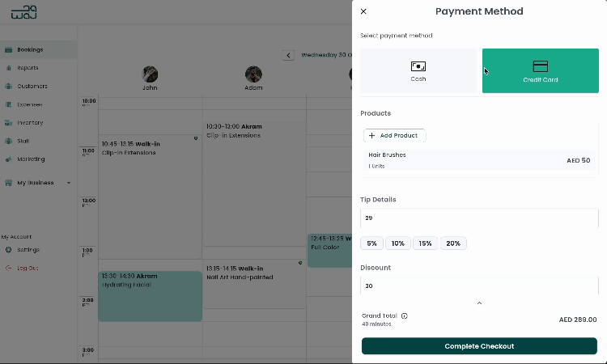The height and width of the screenshot is (364, 607).
Task: Click the Marketing megaphone icon
Action: tap(9, 159)
